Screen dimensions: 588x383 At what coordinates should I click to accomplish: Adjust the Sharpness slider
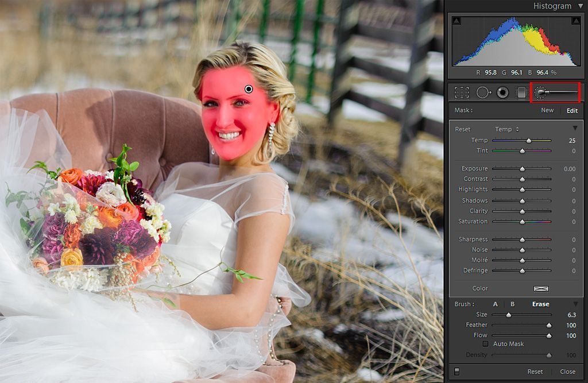tap(521, 239)
